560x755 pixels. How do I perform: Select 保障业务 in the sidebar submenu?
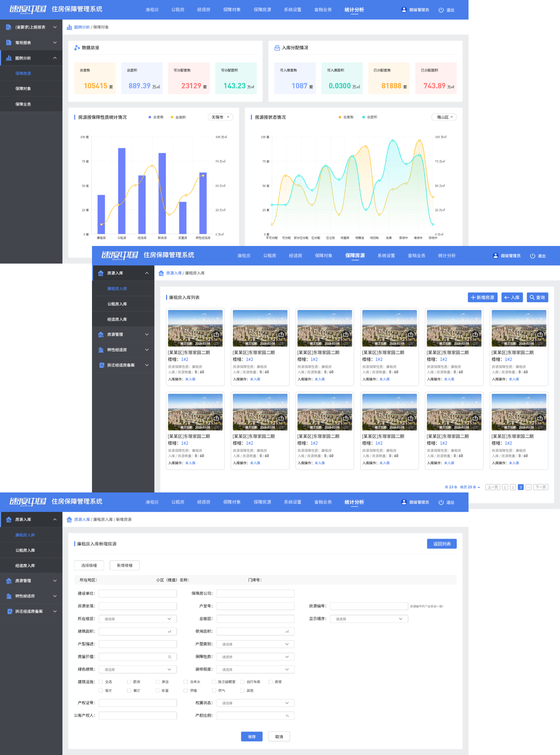point(23,104)
